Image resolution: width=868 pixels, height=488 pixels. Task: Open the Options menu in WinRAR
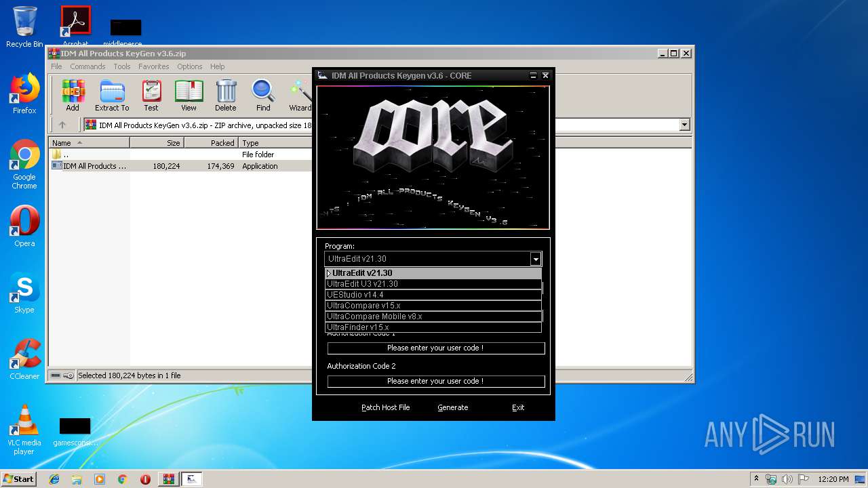point(190,66)
